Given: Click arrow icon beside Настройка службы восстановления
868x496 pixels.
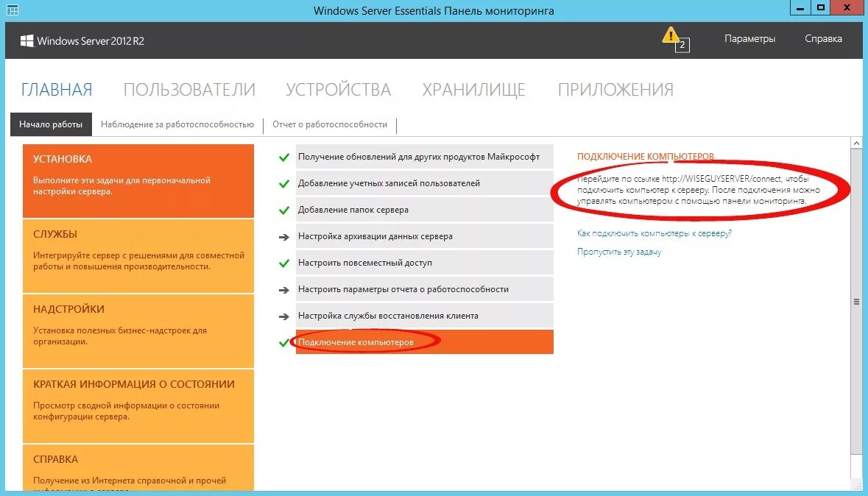Looking at the screenshot, I should pyautogui.click(x=284, y=316).
